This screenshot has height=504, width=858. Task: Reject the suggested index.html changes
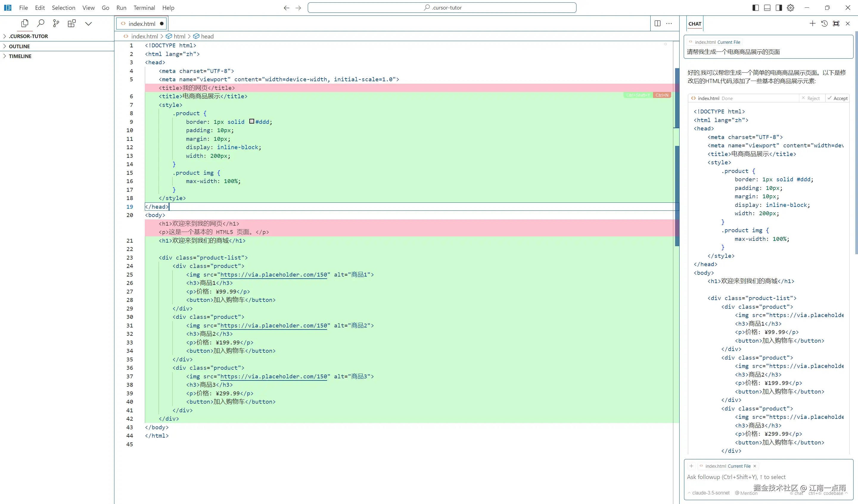pyautogui.click(x=811, y=98)
